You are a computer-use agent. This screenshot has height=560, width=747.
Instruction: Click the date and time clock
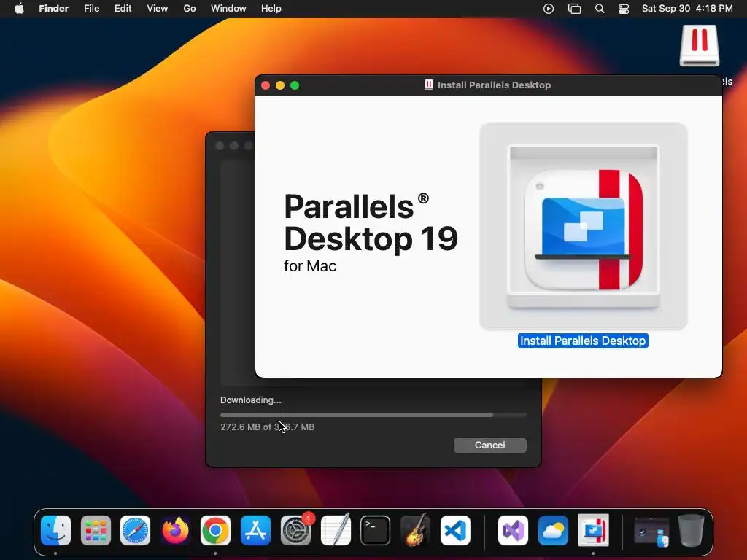pos(687,9)
